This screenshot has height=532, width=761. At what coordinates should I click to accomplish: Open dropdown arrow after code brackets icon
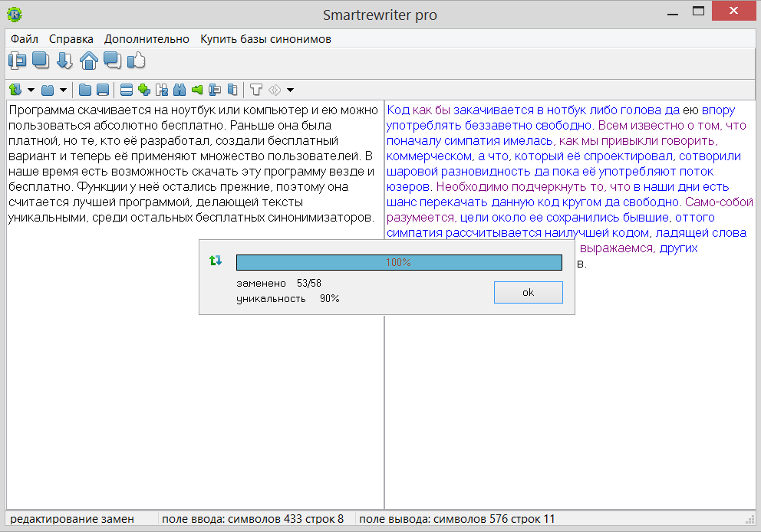[x=290, y=90]
